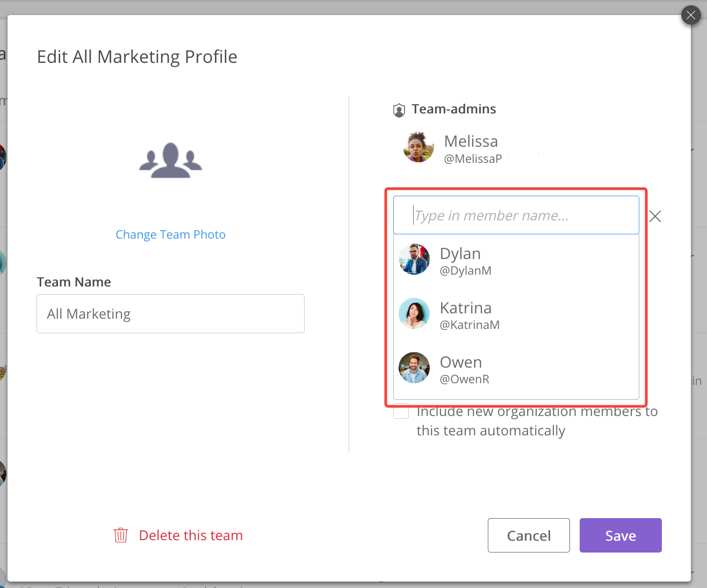Click Melissa's avatar in Team-admins
707x588 pixels.
coord(419,147)
